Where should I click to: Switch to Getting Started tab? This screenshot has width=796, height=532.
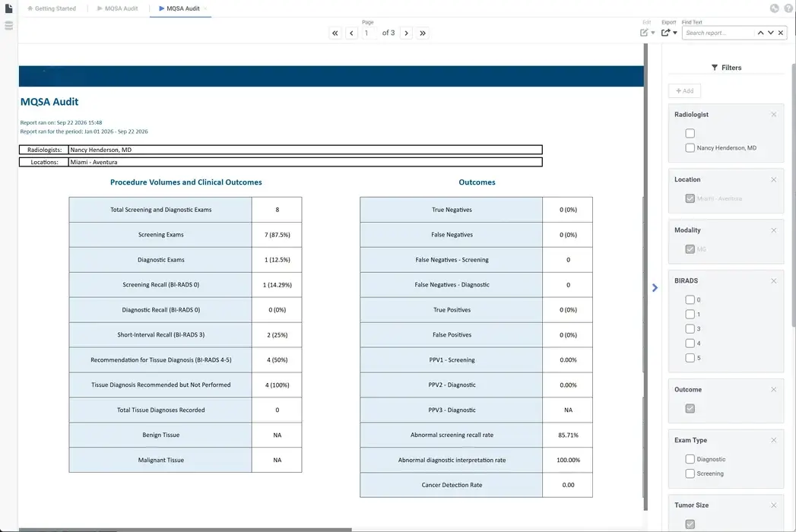coord(51,8)
